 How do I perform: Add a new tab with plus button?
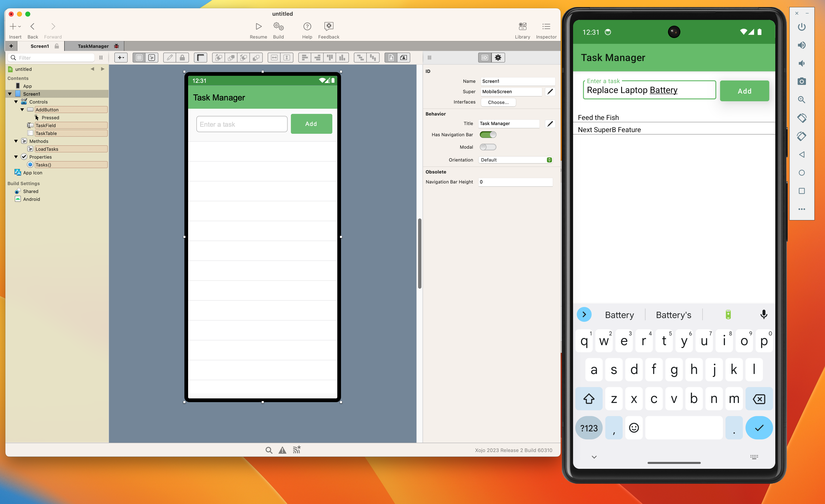pos(11,46)
